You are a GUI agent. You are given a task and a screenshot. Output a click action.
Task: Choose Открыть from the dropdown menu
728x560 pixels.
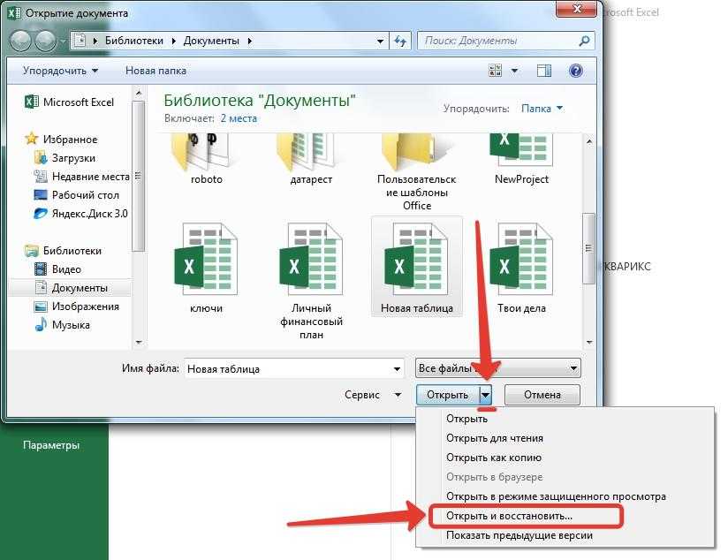coord(466,419)
